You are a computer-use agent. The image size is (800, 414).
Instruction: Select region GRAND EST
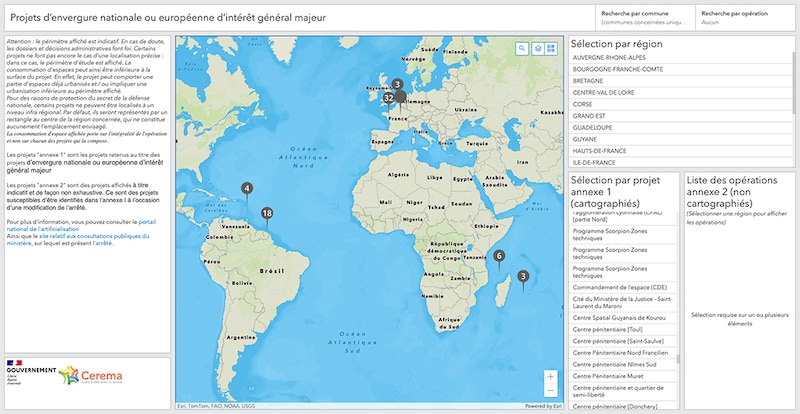pyautogui.click(x=680, y=116)
